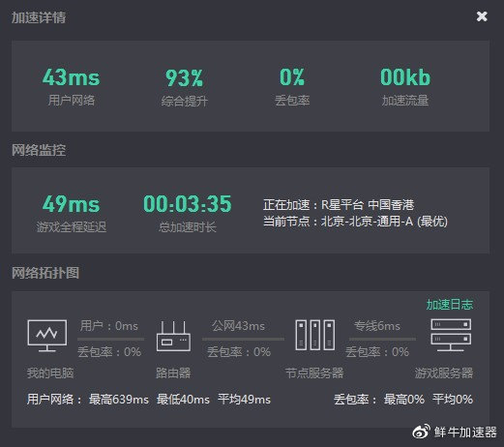This screenshot has height=447, width=504.
Task: Open the 加速日志 link
Action: click(x=450, y=305)
